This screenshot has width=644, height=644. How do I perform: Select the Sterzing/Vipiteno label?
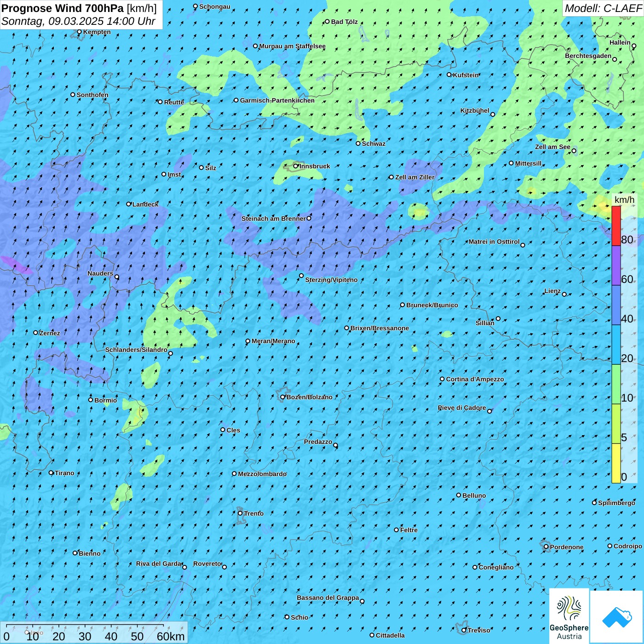331,280
